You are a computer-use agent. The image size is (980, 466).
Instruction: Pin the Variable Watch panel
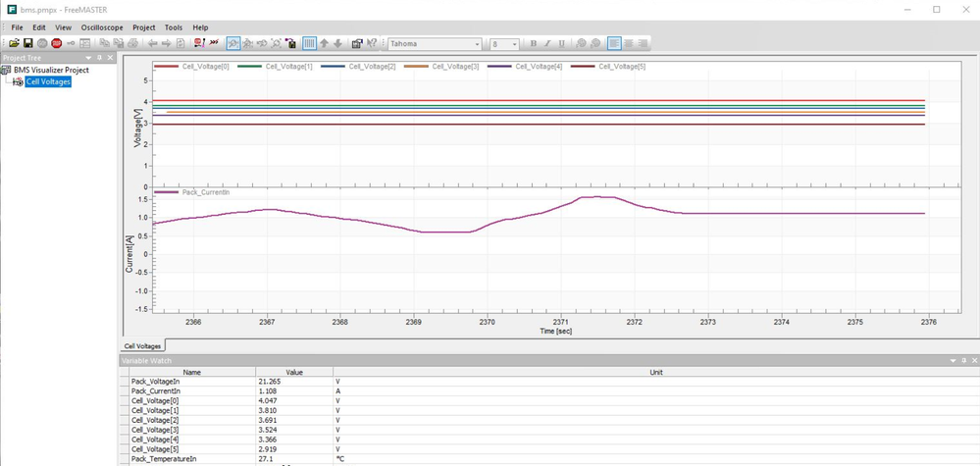(x=963, y=361)
